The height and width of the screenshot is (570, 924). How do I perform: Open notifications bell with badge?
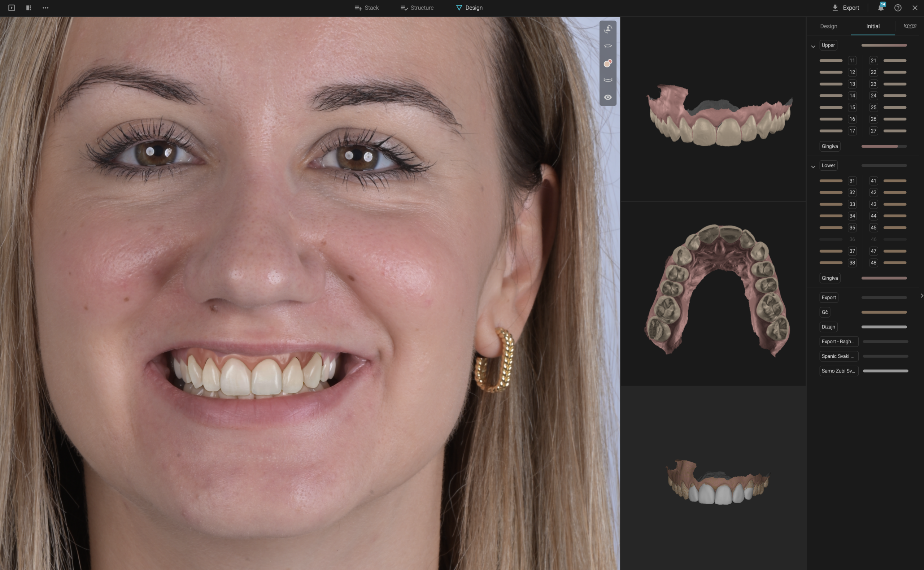pos(881,8)
